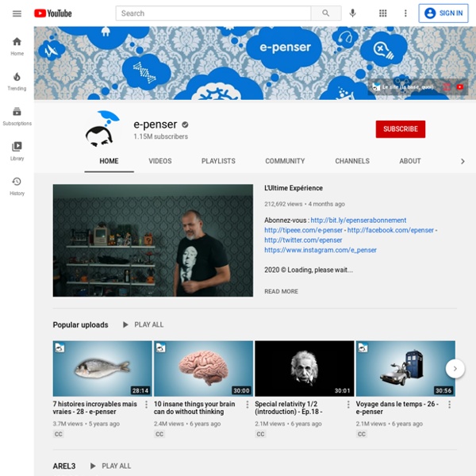Go to the YouTube logo home link

tap(53, 13)
